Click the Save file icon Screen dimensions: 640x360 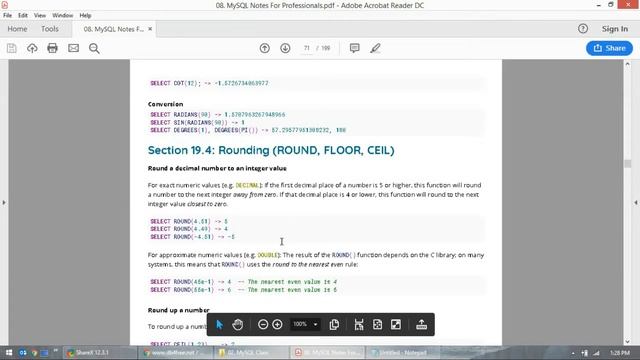tap(12, 48)
